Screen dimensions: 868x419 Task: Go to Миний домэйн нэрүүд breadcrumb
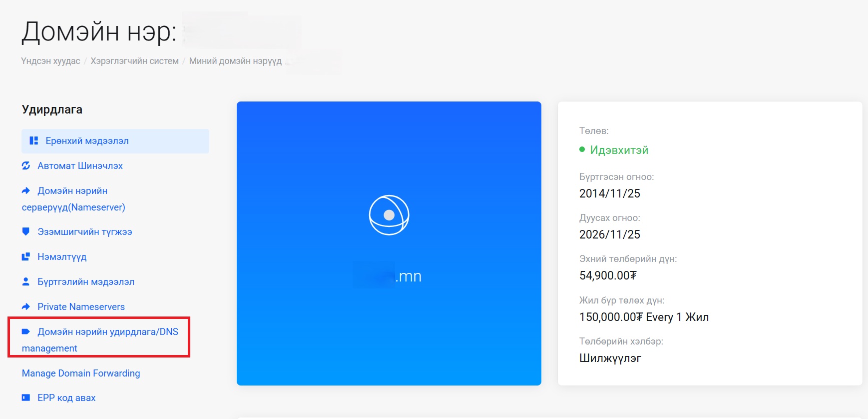tap(235, 61)
